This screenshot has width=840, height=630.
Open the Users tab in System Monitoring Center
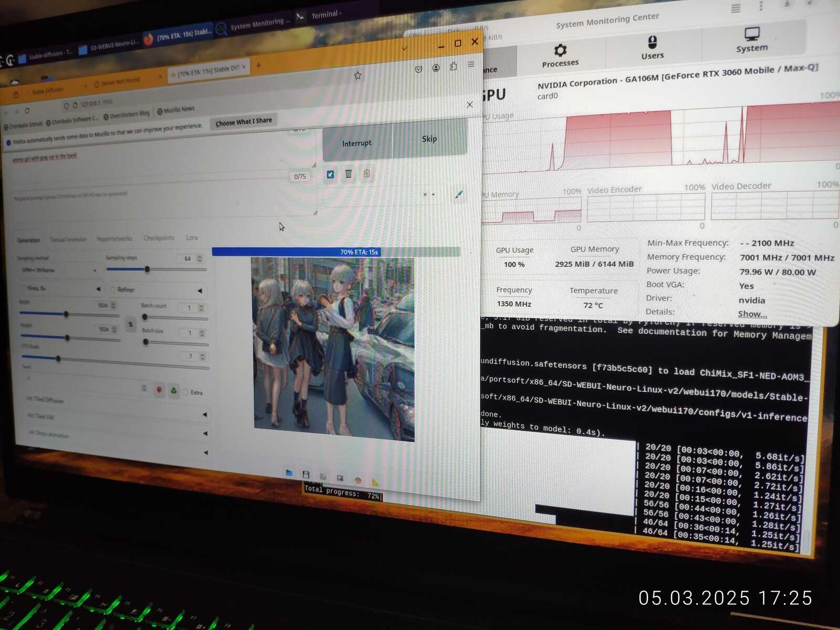[653, 48]
